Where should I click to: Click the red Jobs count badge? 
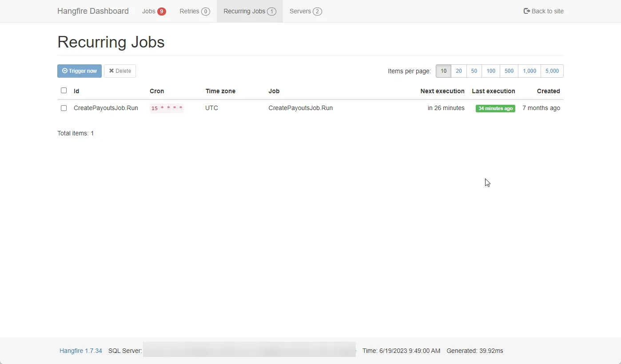point(162,12)
